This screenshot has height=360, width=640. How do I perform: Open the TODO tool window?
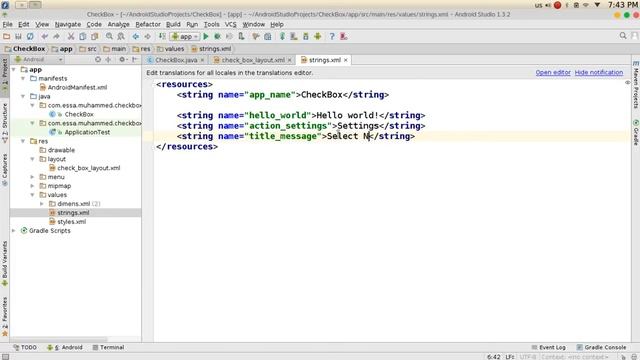click(x=25, y=347)
